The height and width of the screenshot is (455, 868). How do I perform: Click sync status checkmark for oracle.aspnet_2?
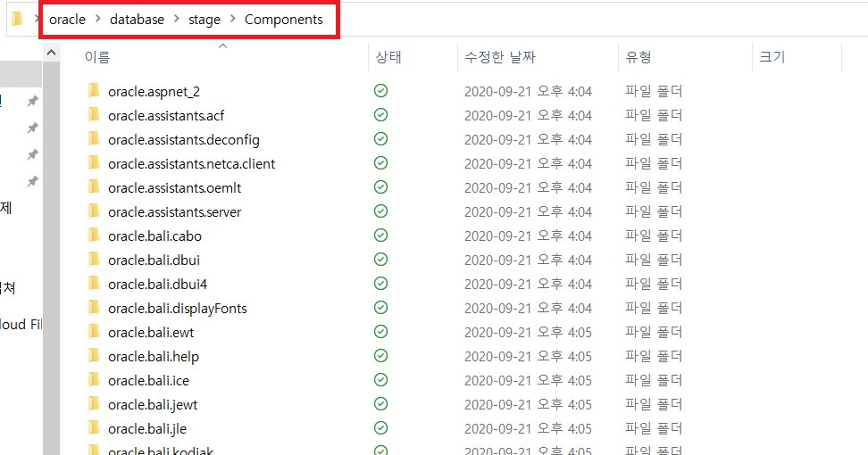(x=380, y=91)
